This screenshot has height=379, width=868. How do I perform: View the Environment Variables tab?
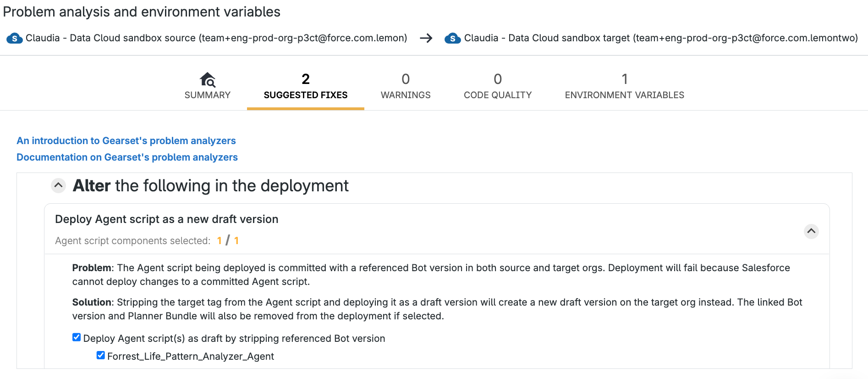[624, 86]
